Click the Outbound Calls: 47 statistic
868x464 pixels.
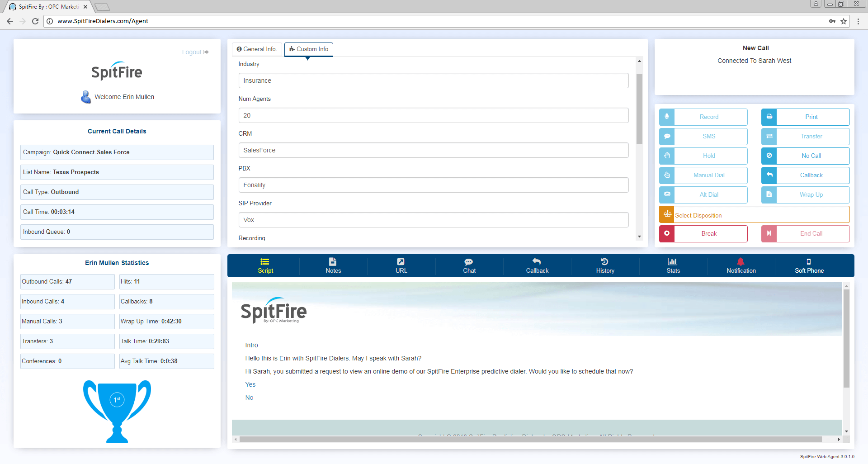tap(67, 282)
